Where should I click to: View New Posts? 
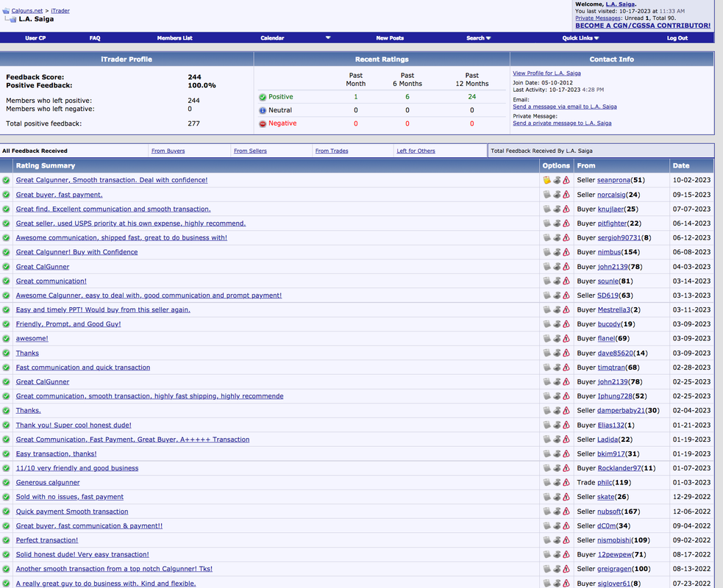click(390, 37)
